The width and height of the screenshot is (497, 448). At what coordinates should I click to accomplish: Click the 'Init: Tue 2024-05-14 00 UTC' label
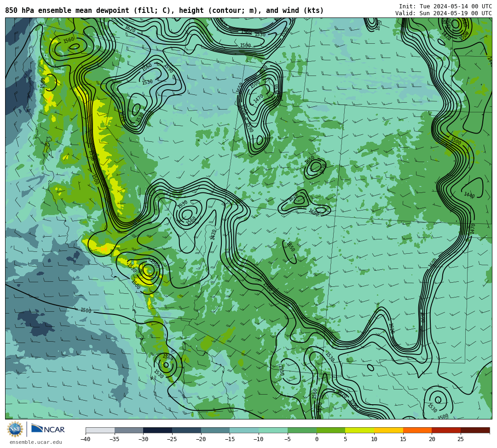pos(445,6)
